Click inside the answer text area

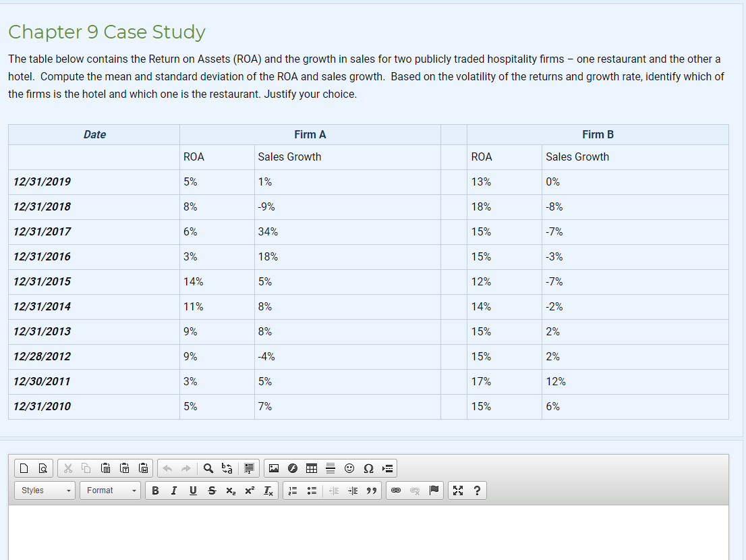(x=369, y=532)
